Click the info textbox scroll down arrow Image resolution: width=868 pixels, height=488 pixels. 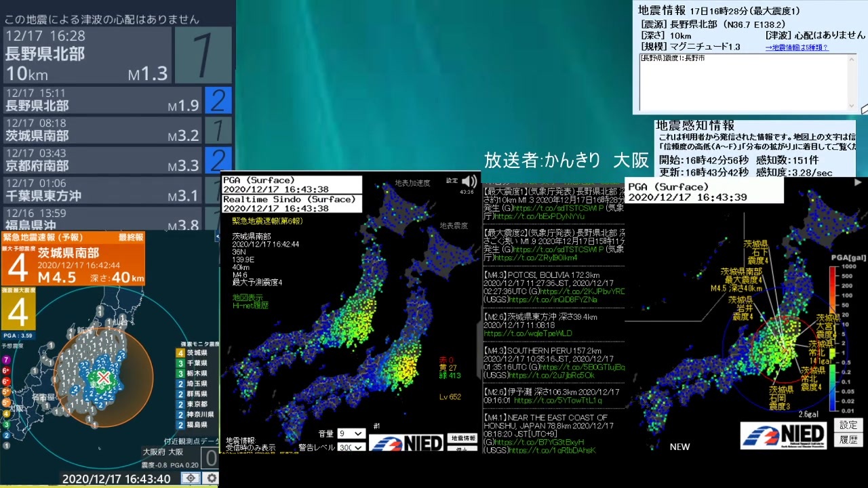(852, 106)
